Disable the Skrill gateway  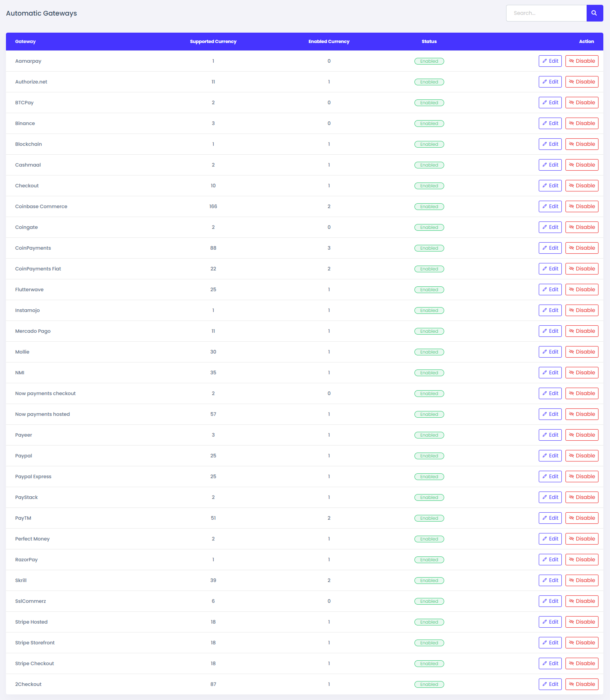pos(581,580)
